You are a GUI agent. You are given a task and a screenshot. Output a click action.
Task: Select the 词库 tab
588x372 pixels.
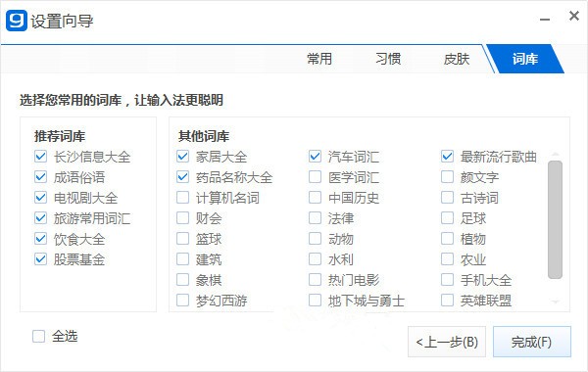[x=525, y=59]
